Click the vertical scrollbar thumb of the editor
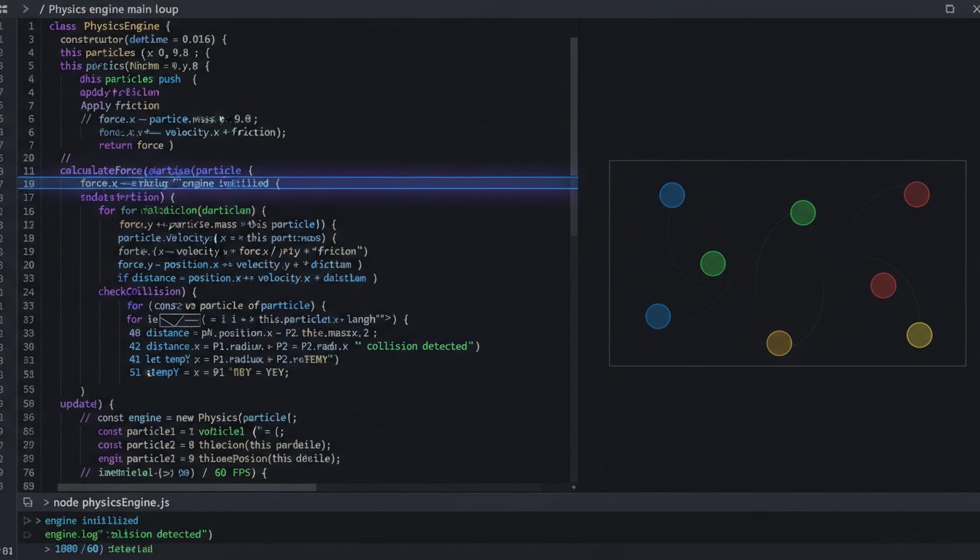Image resolution: width=980 pixels, height=560 pixels. 574,135
